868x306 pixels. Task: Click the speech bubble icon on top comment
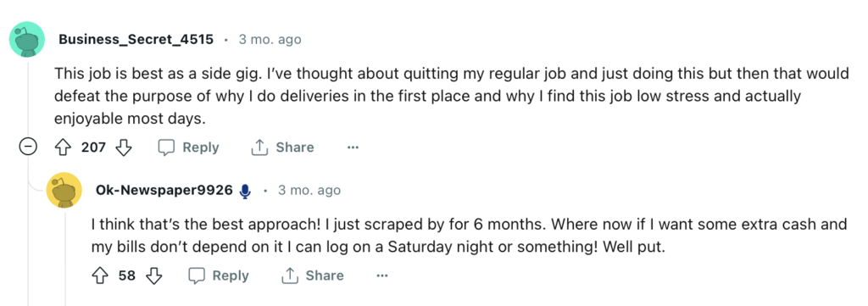(167, 147)
